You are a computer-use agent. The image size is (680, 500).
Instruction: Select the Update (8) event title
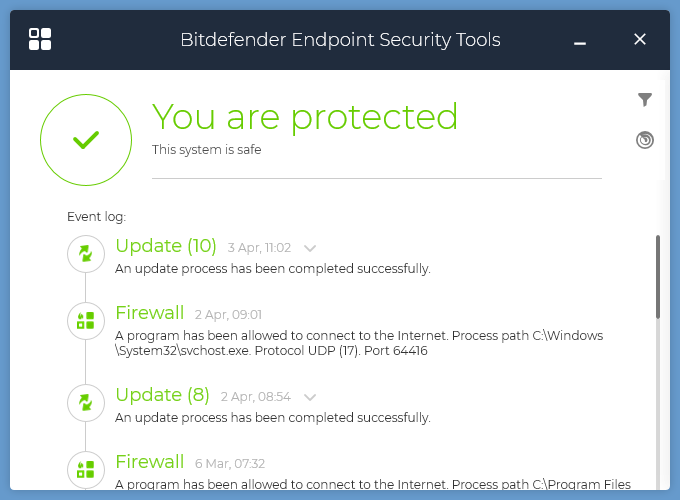(164, 395)
